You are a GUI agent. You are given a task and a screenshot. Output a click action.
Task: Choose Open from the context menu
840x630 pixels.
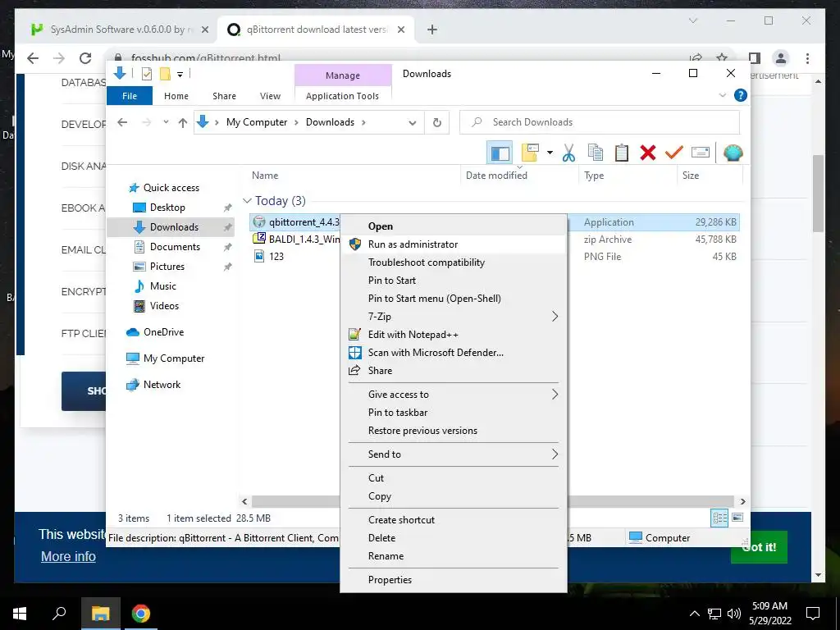pos(453,226)
